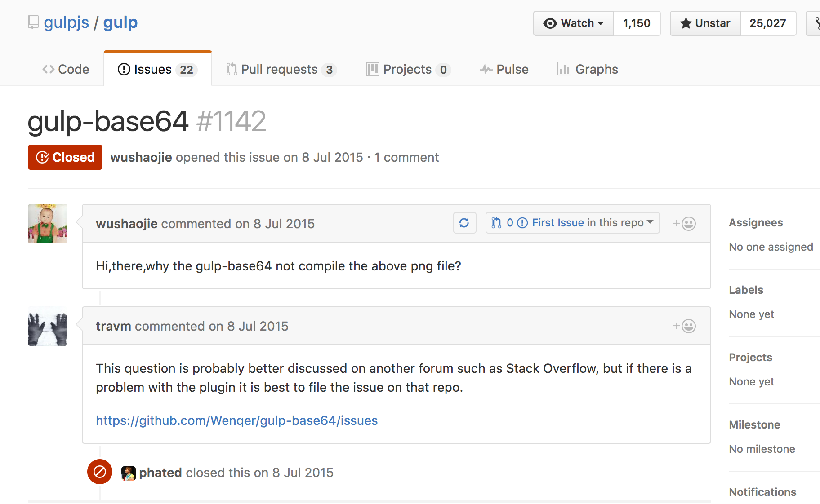
Task: Click the Closed issue status badge
Action: pos(65,157)
